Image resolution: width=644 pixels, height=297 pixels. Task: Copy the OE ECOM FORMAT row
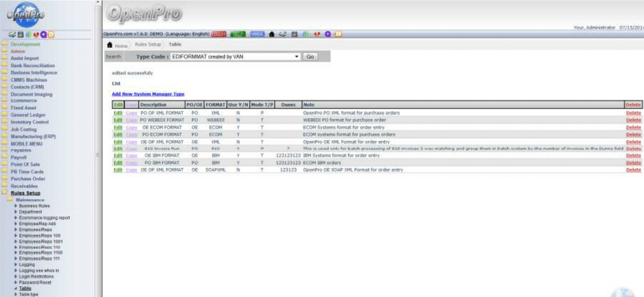[131, 127]
